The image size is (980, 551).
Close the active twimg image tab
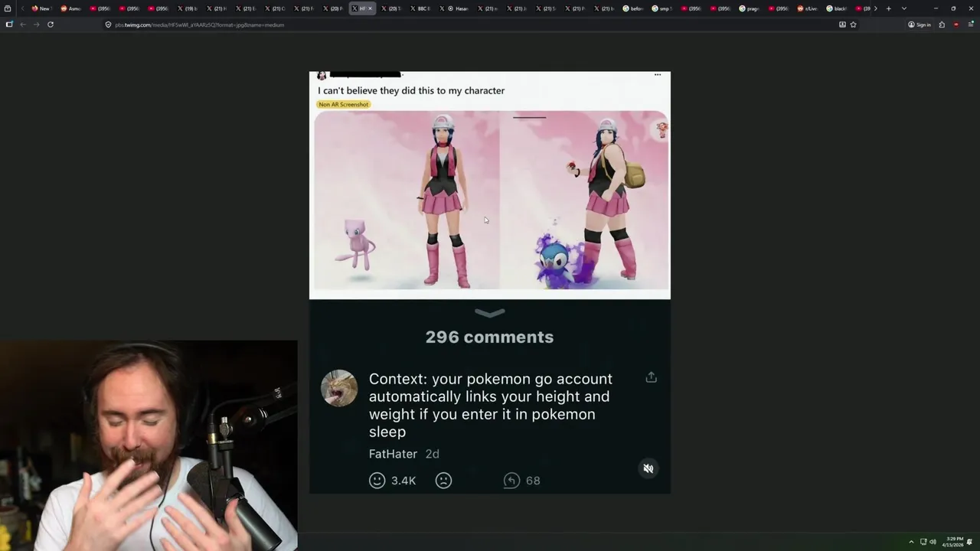pyautogui.click(x=371, y=8)
